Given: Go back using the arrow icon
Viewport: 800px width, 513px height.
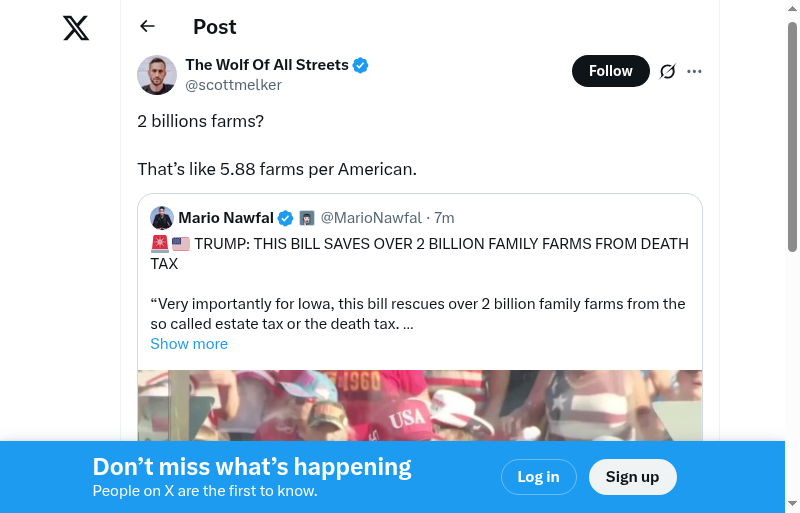Looking at the screenshot, I should pyautogui.click(x=148, y=27).
